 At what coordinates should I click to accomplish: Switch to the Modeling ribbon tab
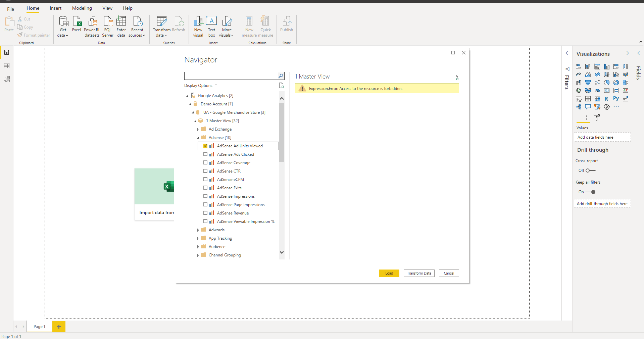point(82,8)
